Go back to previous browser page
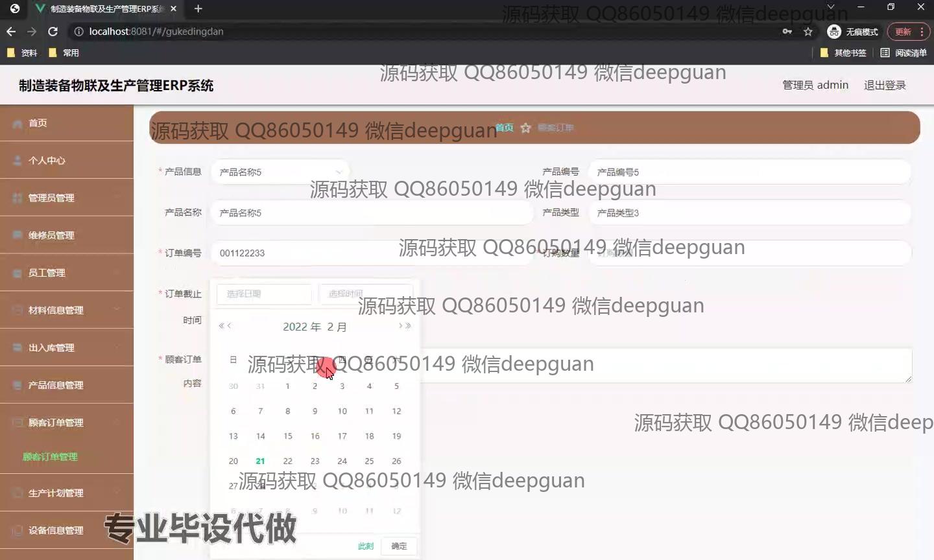This screenshot has width=934, height=560. coord(11,31)
